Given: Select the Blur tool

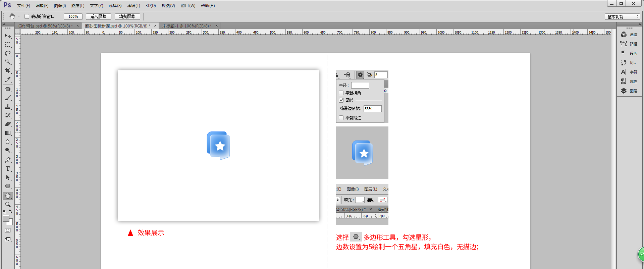Looking at the screenshot, I should pos(8,142).
